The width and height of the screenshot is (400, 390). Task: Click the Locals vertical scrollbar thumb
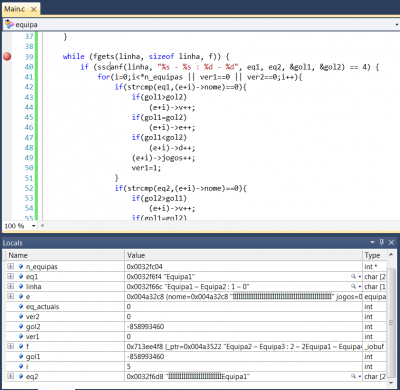click(391, 322)
